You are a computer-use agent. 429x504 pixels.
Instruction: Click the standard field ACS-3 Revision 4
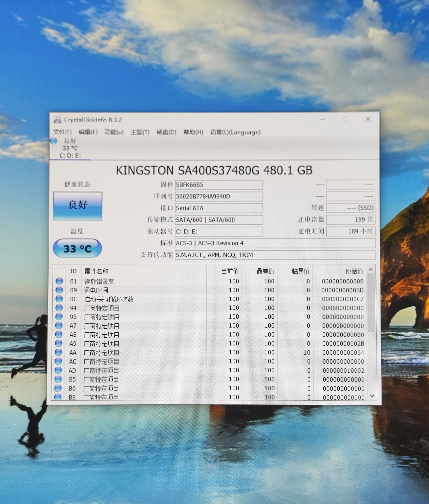click(275, 243)
